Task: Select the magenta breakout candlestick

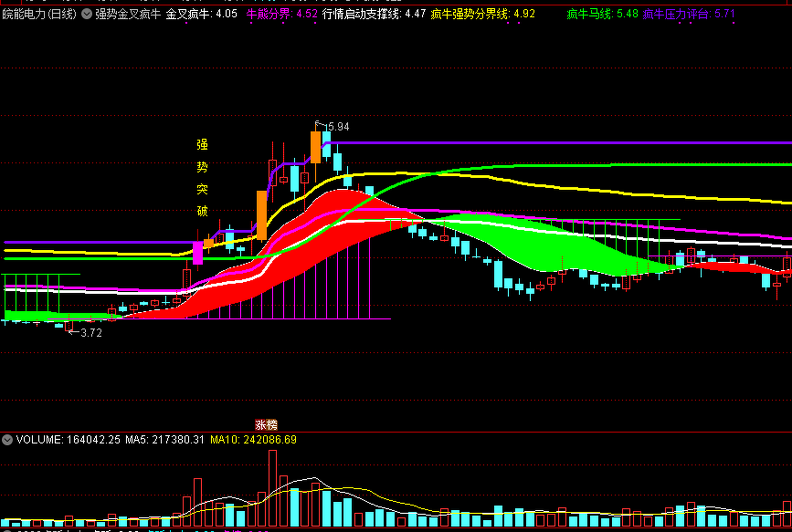Action: click(198, 253)
